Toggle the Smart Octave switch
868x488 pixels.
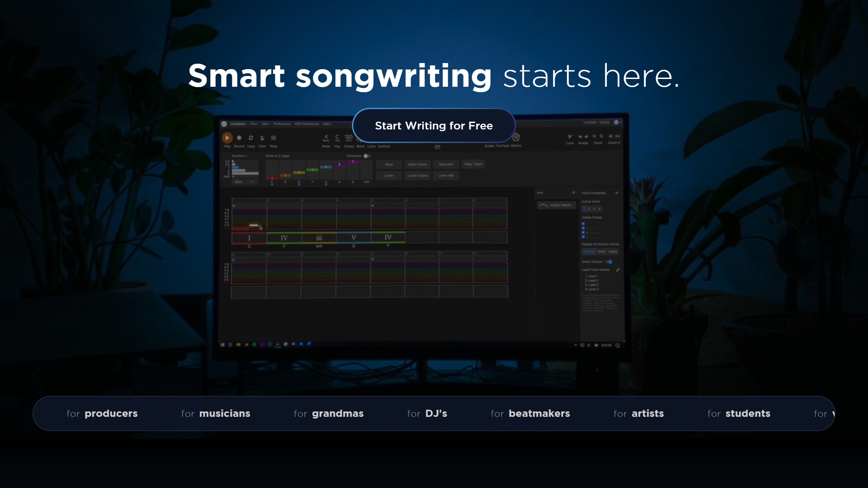click(x=609, y=262)
